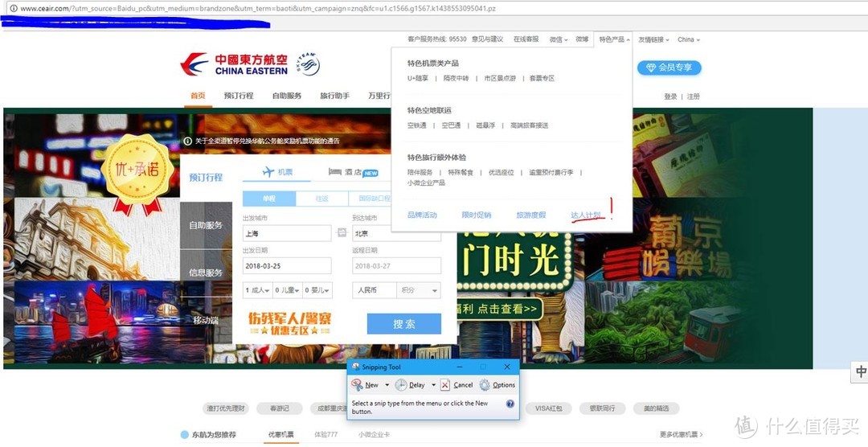Open the Snipping Tool Delay arrow menu
868x447 pixels.
pyautogui.click(x=433, y=385)
